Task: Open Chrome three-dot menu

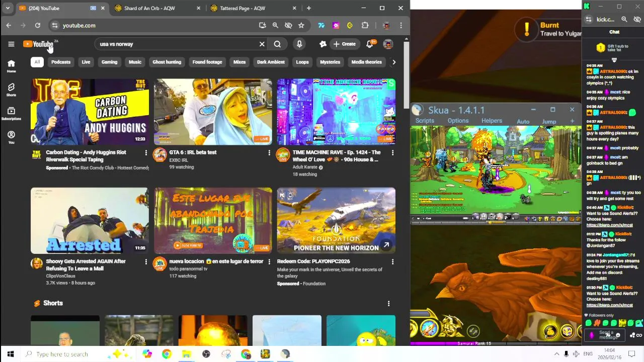Action: (x=401, y=25)
